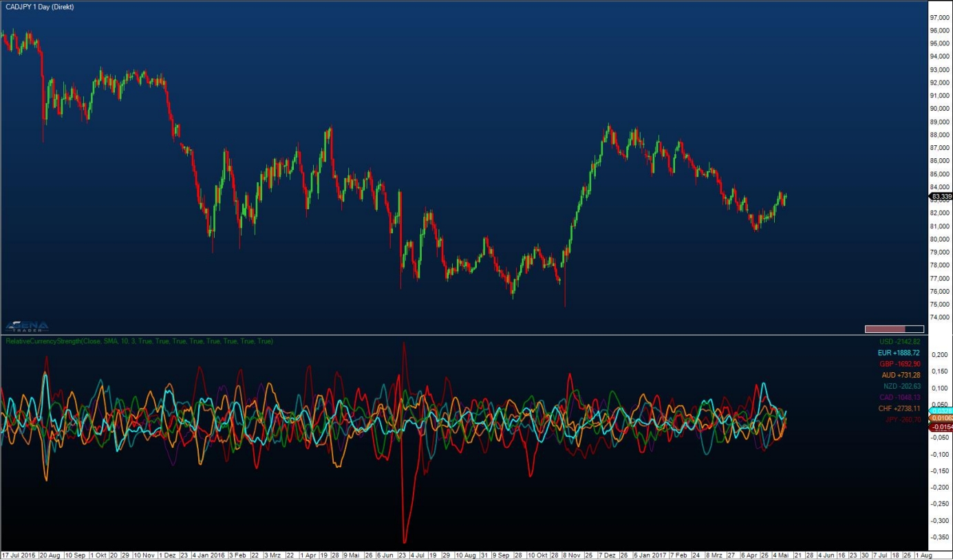Select the USD -2142.82 legend entry
Viewport: 953px width, 560px height.
[x=899, y=341]
